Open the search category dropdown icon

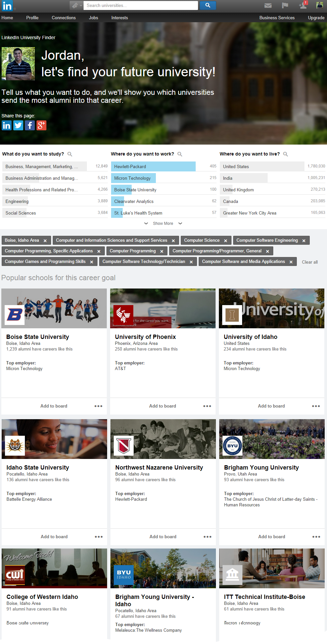[x=76, y=5]
